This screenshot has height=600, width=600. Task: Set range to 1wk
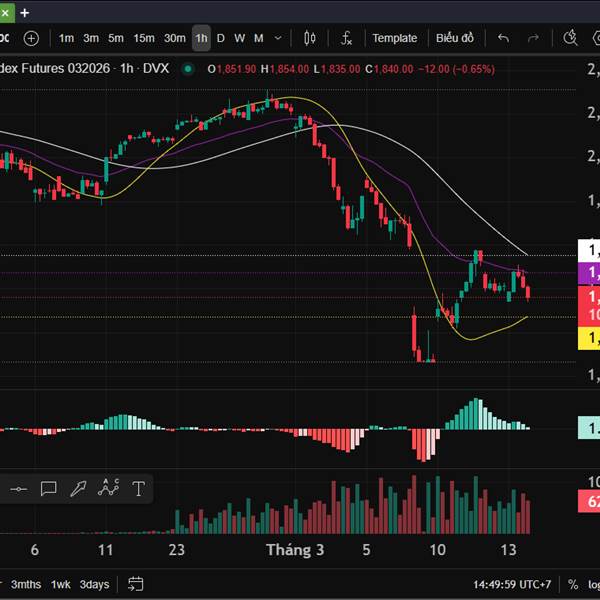tap(60, 584)
